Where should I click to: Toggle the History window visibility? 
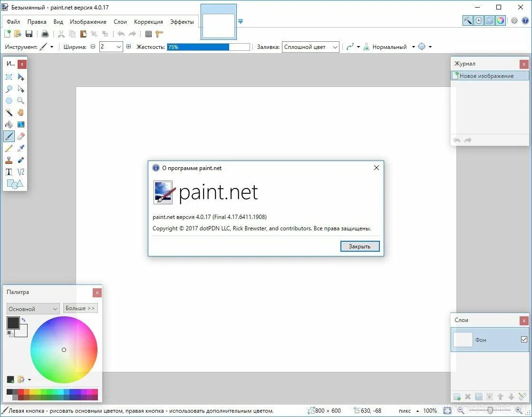tap(478, 20)
